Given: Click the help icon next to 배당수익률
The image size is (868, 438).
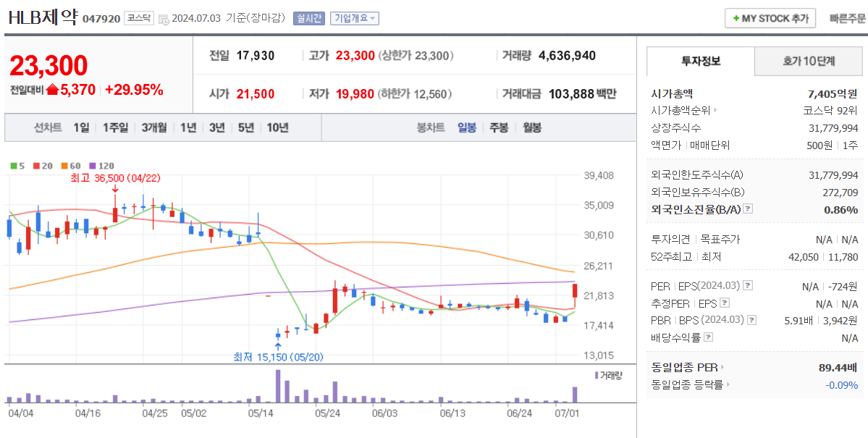Looking at the screenshot, I should pos(709,337).
